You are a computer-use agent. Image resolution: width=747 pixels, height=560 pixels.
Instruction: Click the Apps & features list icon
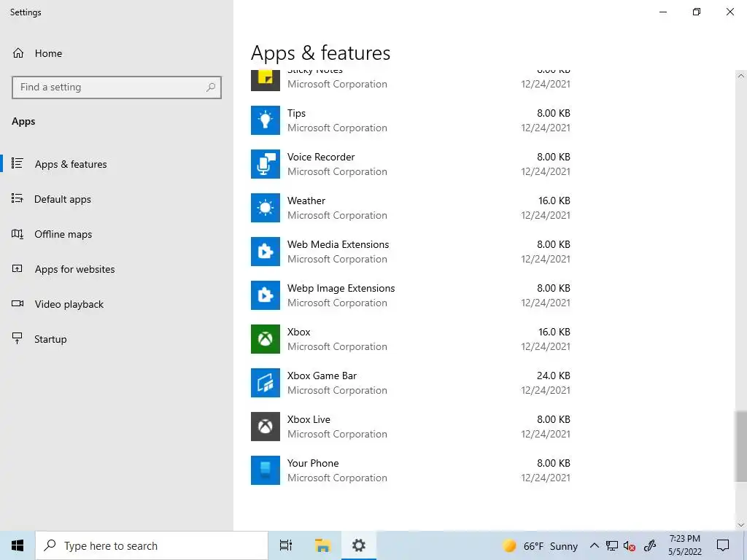coord(18,163)
